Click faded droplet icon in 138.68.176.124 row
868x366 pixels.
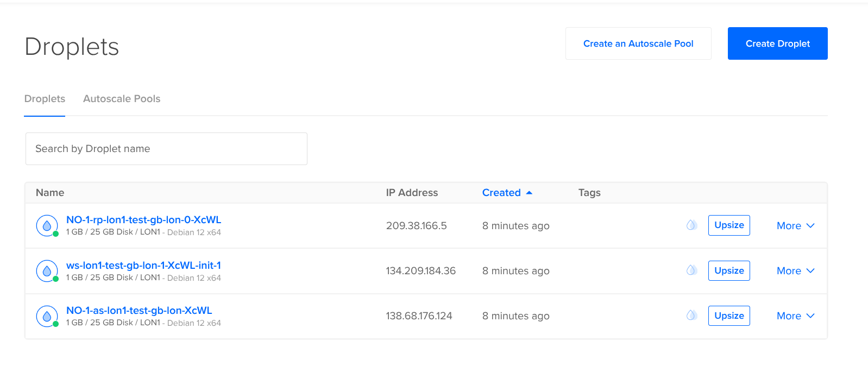pyautogui.click(x=691, y=315)
